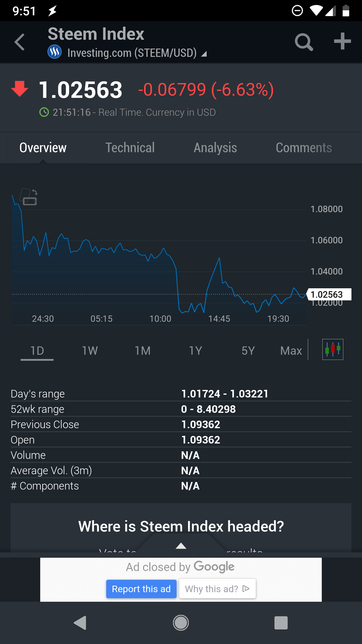Tap the 1.08000 price axis label
Image resolution: width=362 pixels, height=644 pixels.
pyautogui.click(x=327, y=209)
